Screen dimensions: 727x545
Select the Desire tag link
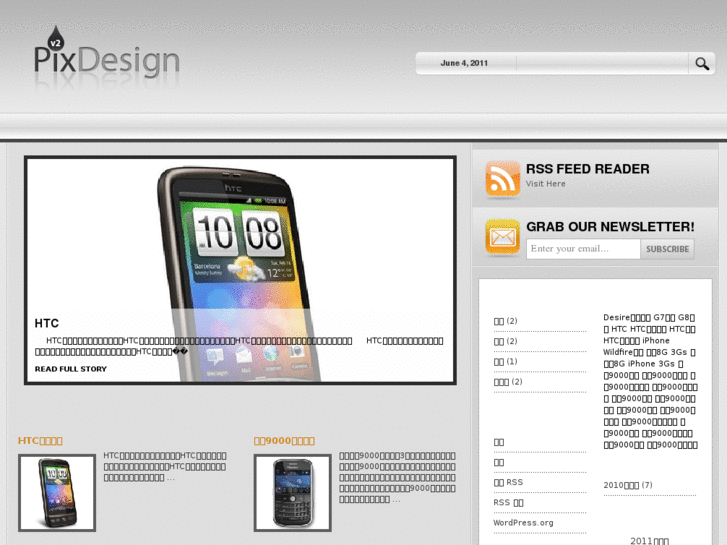coord(627,318)
